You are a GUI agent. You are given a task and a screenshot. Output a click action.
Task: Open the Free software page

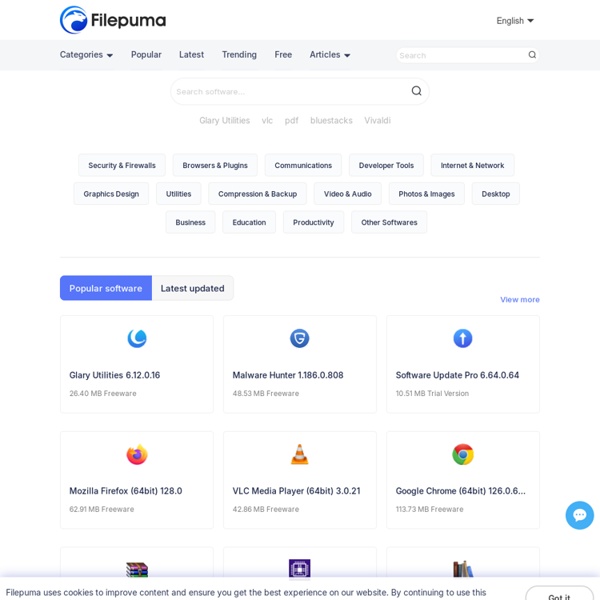[x=283, y=55]
